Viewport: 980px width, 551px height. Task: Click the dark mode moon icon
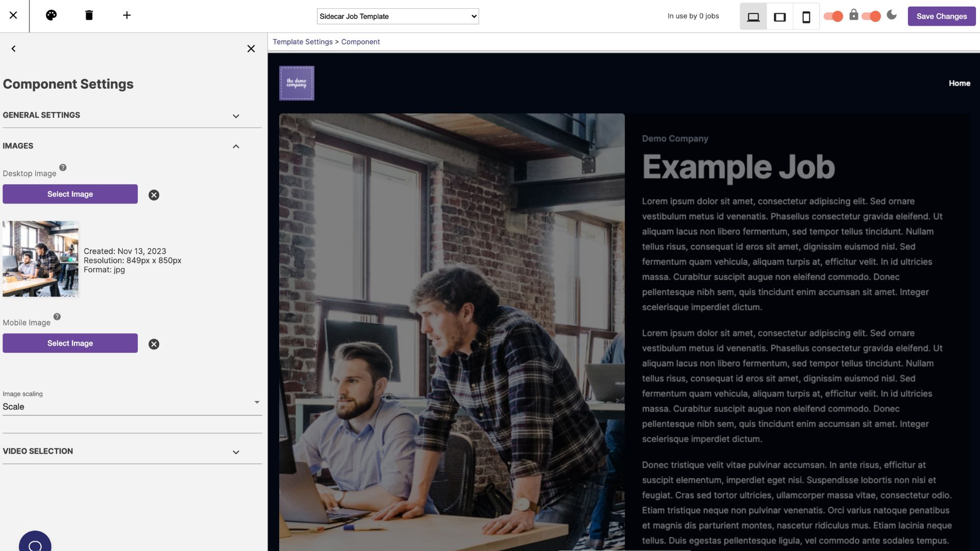892,15
